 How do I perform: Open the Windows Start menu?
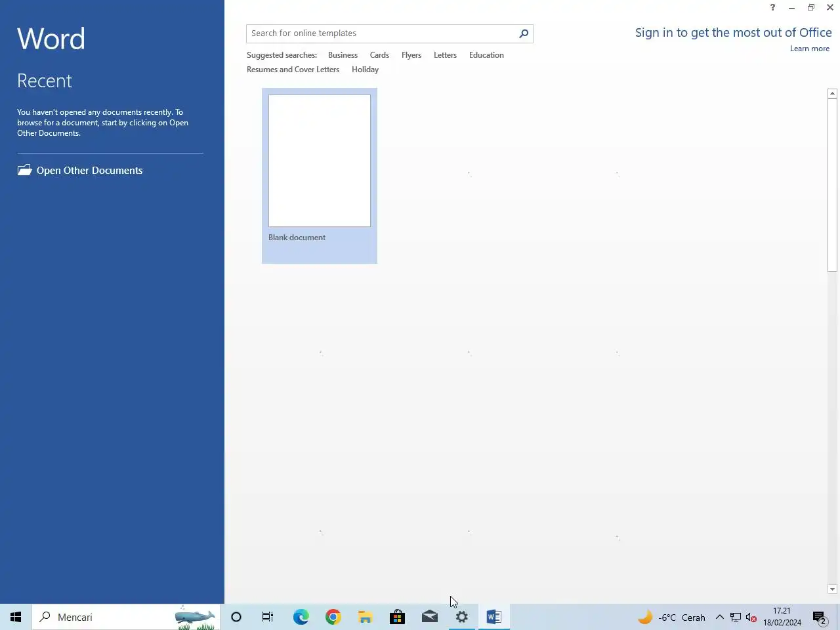(x=16, y=617)
